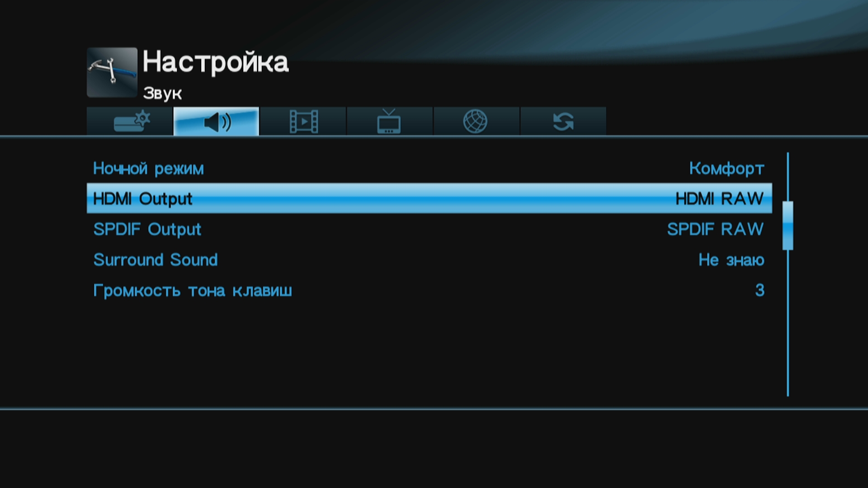Open the globe network tab icon
This screenshot has height=488, width=868.
(476, 121)
